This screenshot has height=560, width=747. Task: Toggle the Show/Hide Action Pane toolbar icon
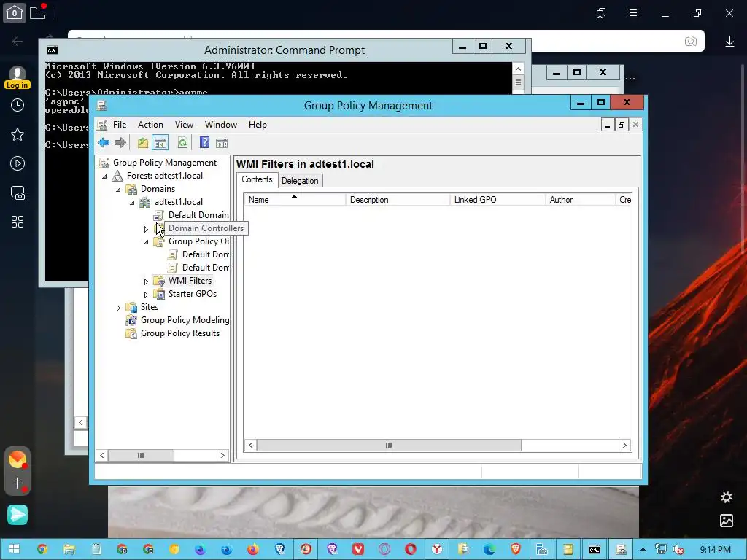(222, 143)
